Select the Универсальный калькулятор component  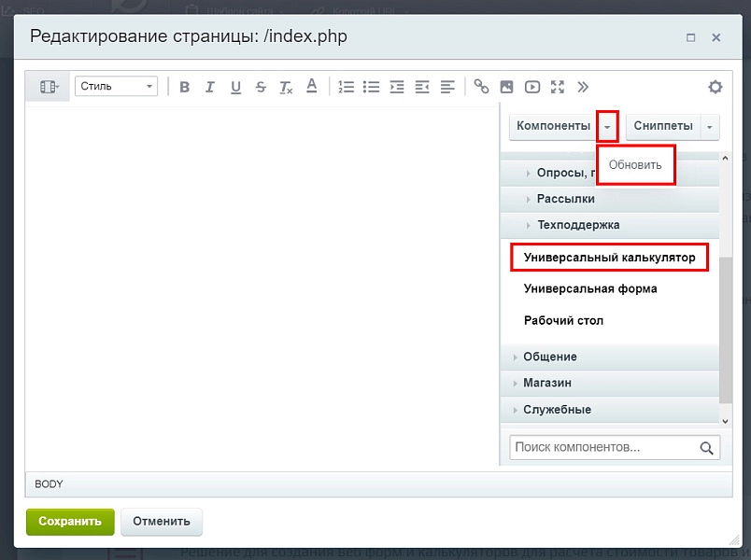click(609, 258)
